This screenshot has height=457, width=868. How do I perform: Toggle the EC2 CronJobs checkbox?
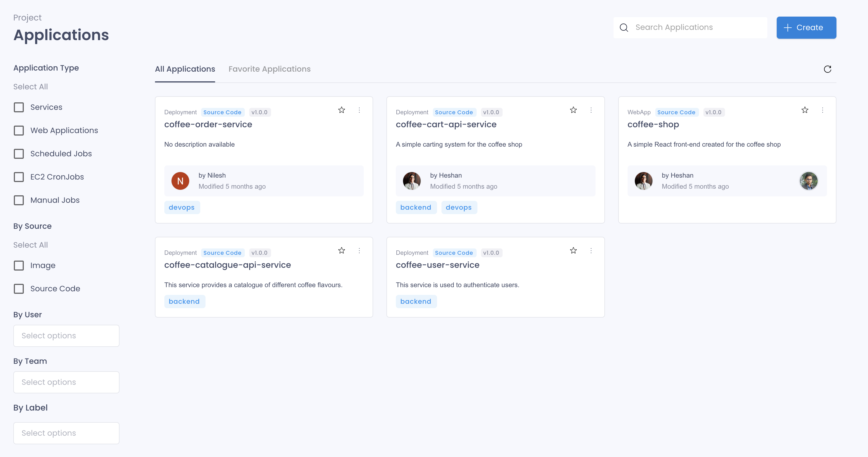click(19, 177)
